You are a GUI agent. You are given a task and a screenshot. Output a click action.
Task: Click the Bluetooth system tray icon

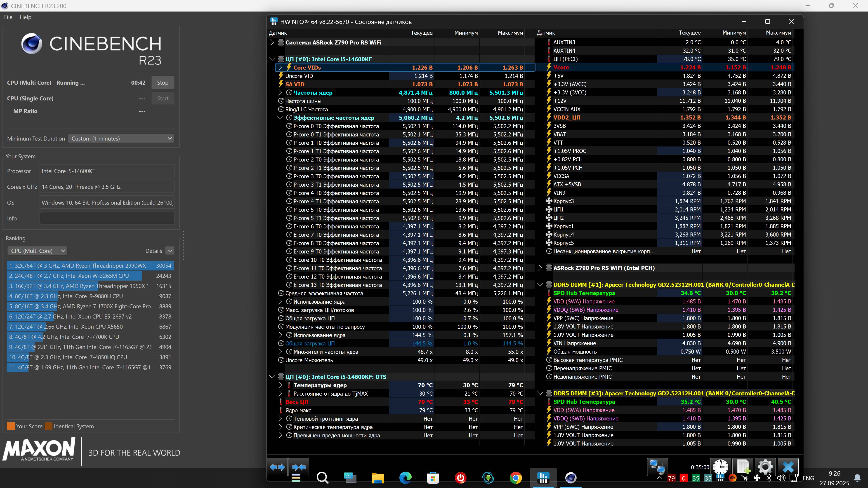(x=769, y=478)
